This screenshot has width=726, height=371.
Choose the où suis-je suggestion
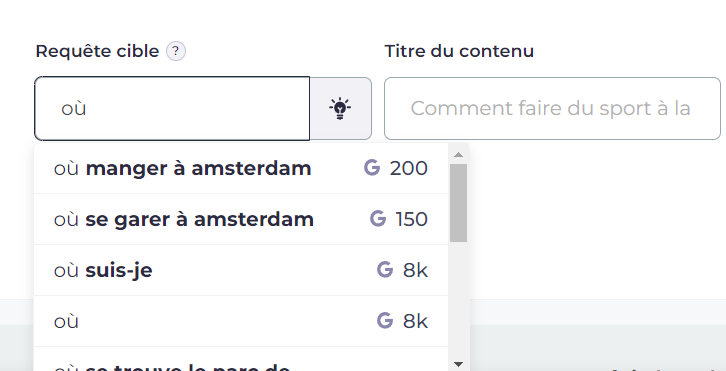[x=241, y=270]
